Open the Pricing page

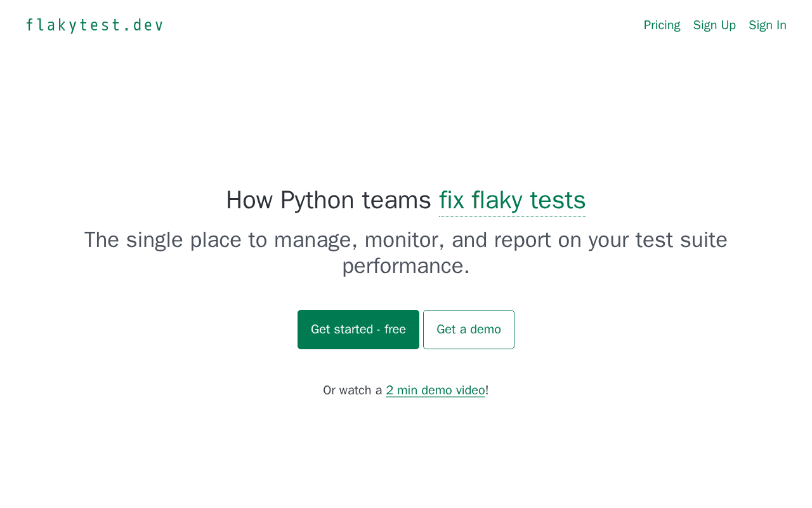tap(662, 25)
